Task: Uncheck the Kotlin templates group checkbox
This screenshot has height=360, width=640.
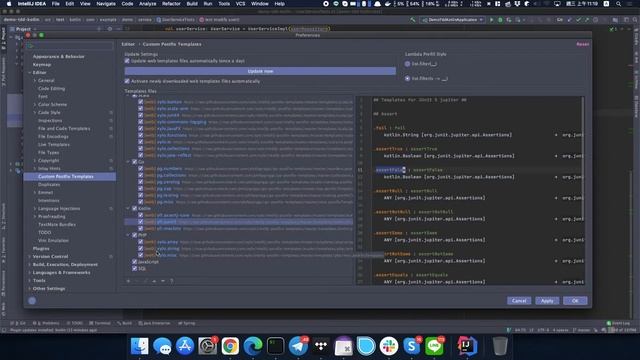Action: coord(135,208)
